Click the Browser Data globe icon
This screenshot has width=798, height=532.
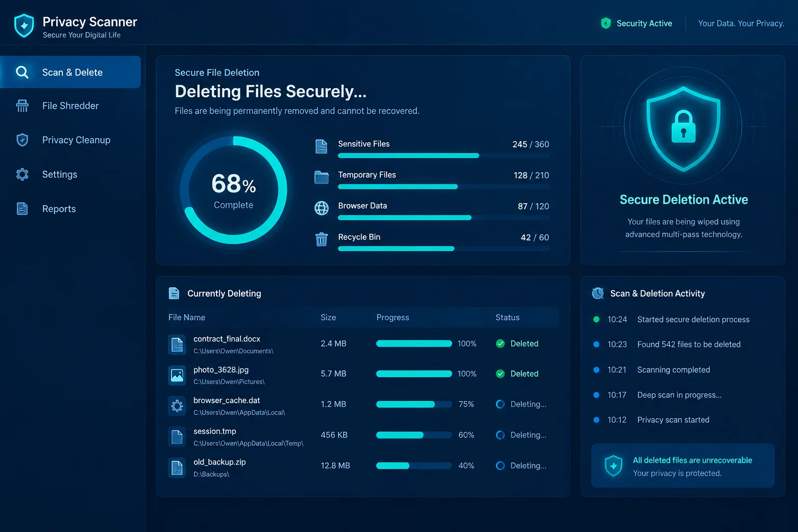point(322,208)
